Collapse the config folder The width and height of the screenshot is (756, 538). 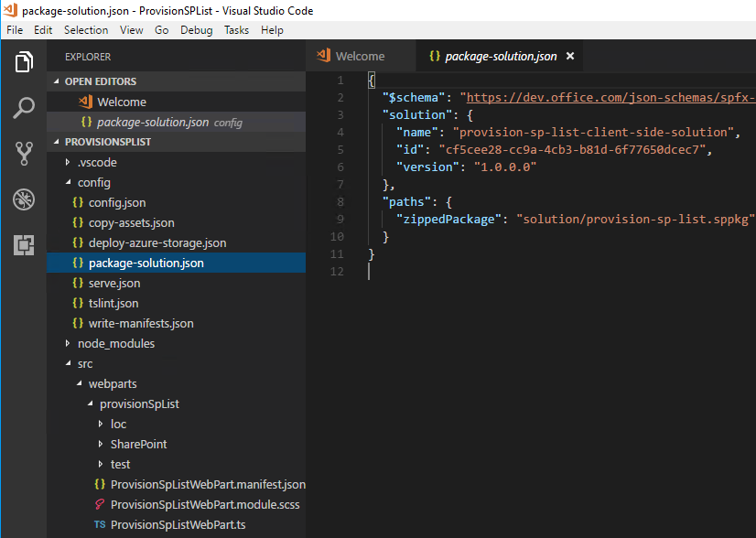[68, 182]
